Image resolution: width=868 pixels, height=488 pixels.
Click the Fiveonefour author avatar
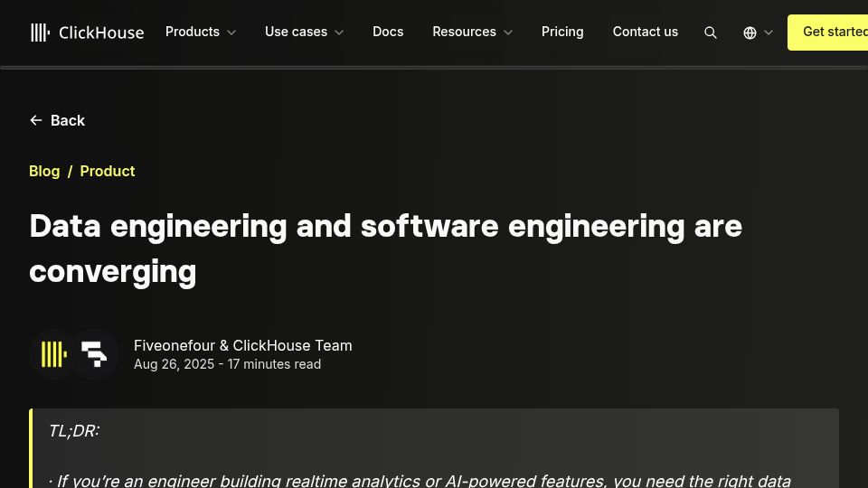pos(94,354)
